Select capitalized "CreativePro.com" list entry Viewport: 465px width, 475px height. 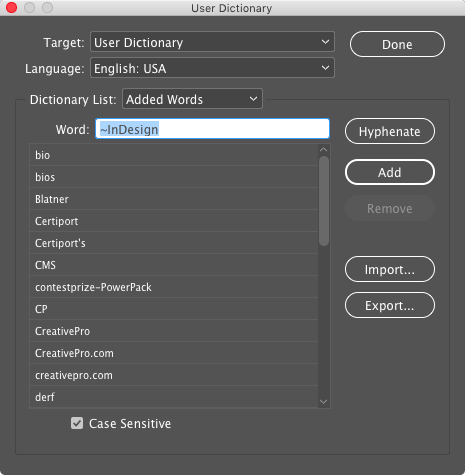pyautogui.click(x=174, y=353)
